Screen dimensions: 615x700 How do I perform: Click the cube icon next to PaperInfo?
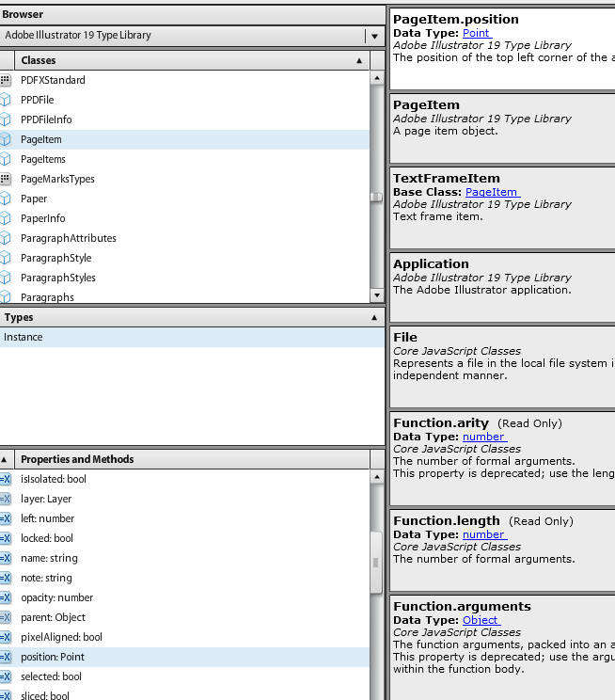point(5,218)
